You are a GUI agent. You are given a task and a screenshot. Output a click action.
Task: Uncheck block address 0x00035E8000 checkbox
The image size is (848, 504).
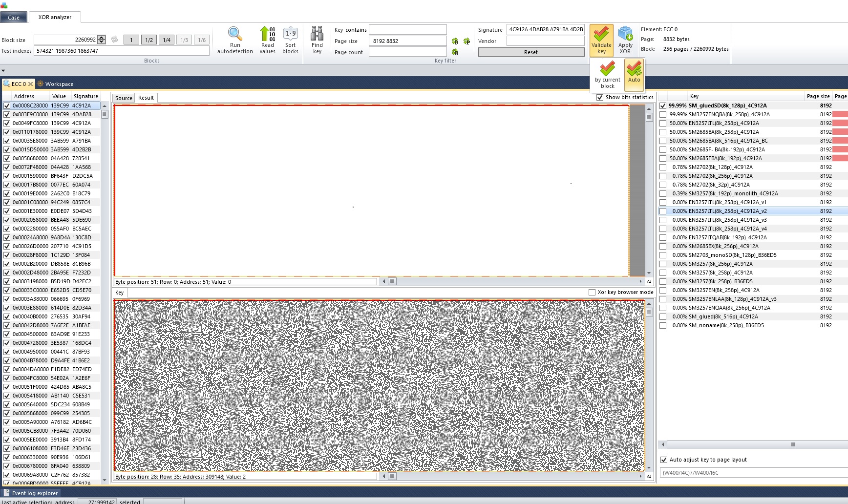(x=7, y=141)
